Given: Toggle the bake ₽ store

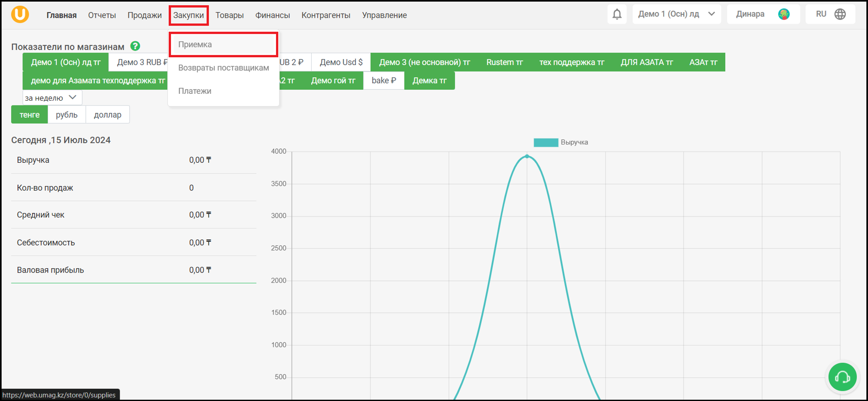Looking at the screenshot, I should [x=384, y=81].
